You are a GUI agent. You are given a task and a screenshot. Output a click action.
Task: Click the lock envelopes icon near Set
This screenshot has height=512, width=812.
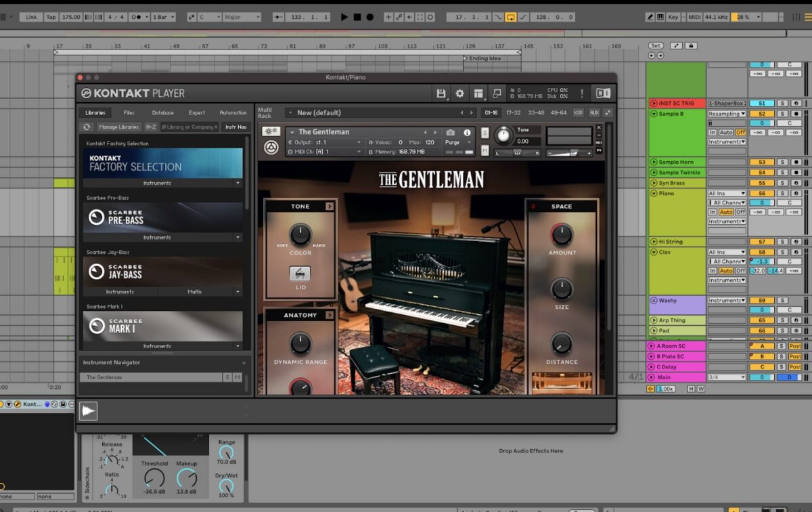(x=691, y=45)
